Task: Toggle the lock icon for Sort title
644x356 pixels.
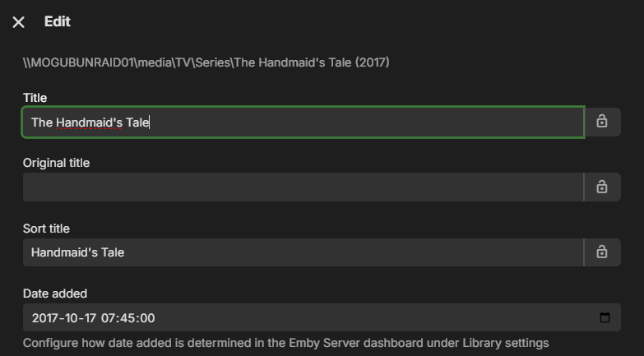Action: 602,252
